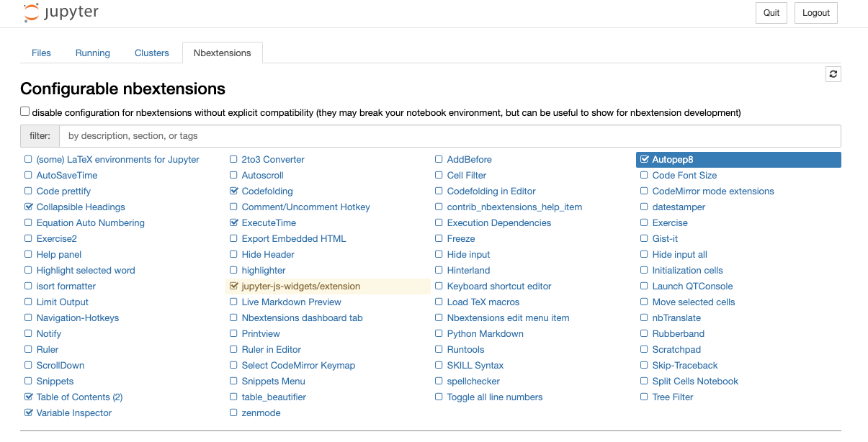Enable the Hinterland extension checkbox
The height and width of the screenshot is (442, 868).
[x=439, y=271]
